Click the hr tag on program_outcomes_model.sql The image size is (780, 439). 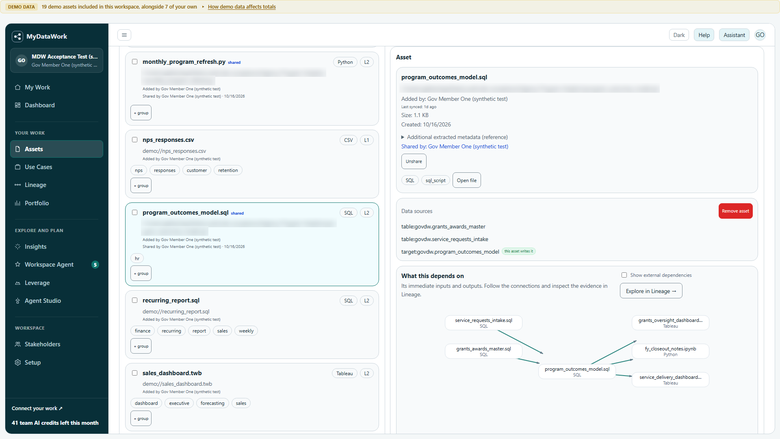pyautogui.click(x=137, y=259)
